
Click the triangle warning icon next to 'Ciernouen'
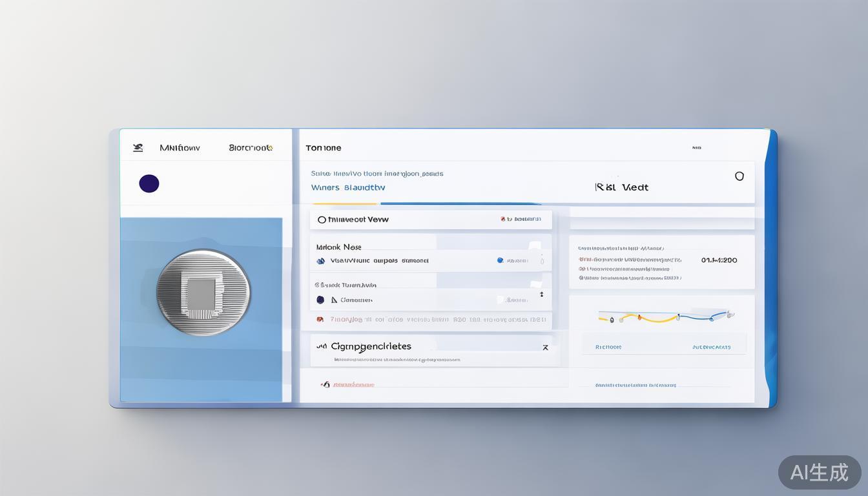click(x=334, y=300)
